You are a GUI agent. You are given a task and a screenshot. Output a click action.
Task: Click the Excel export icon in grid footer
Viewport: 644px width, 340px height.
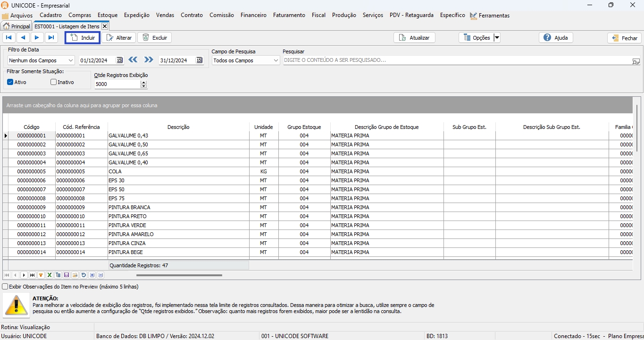point(50,275)
